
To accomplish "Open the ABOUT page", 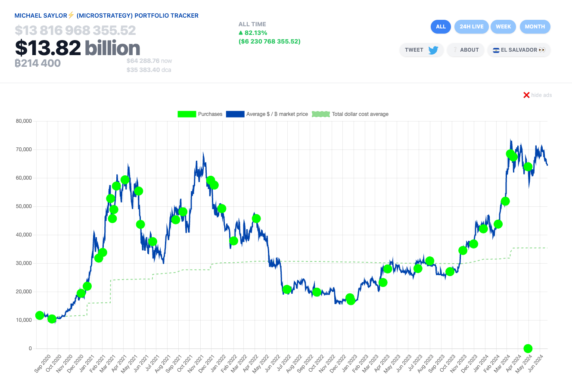I will (466, 50).
